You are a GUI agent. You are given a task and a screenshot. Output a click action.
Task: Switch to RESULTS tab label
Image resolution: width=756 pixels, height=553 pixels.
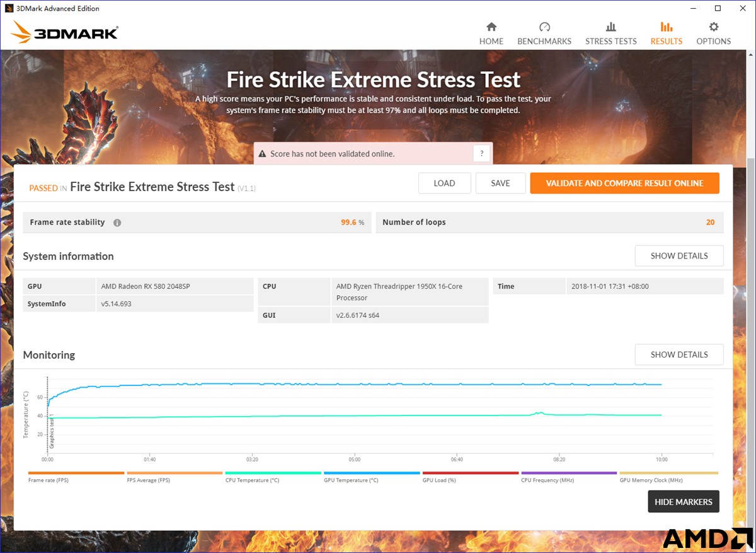667,41
